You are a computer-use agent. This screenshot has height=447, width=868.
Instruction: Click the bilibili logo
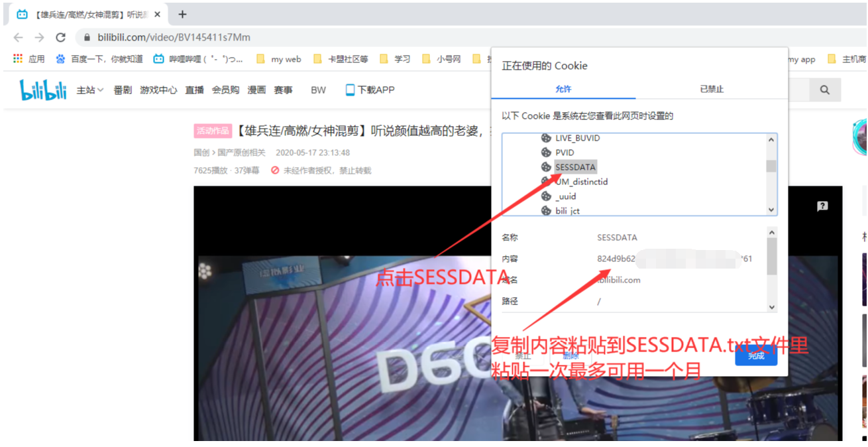point(43,90)
